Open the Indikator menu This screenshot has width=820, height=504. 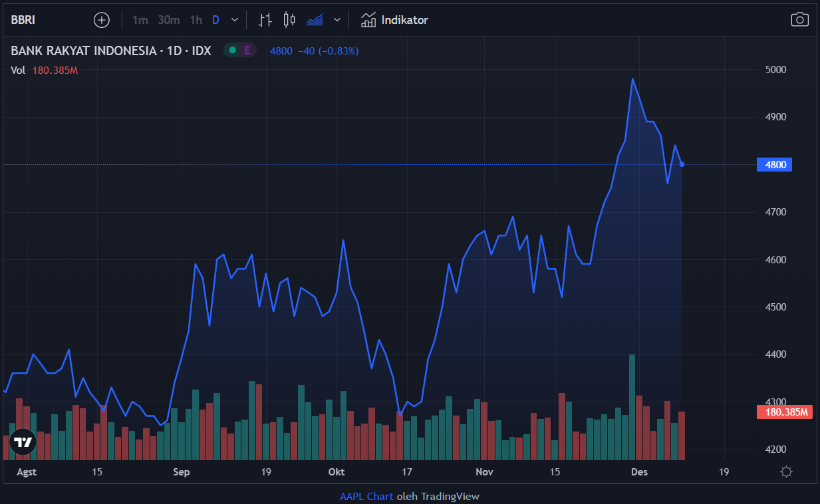pos(394,20)
